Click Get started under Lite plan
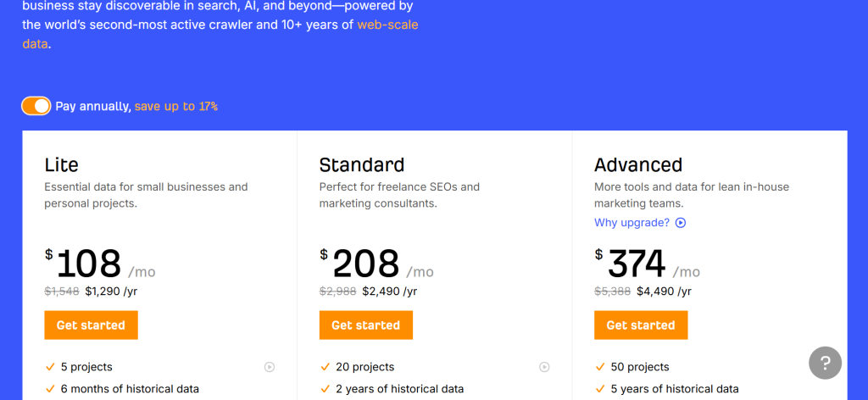The width and height of the screenshot is (868, 400). click(91, 325)
